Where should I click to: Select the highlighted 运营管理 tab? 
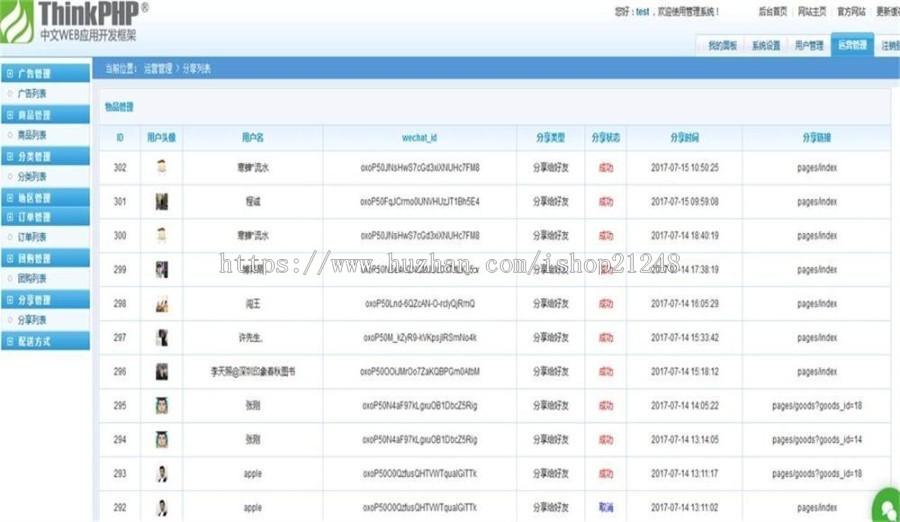coord(852,45)
